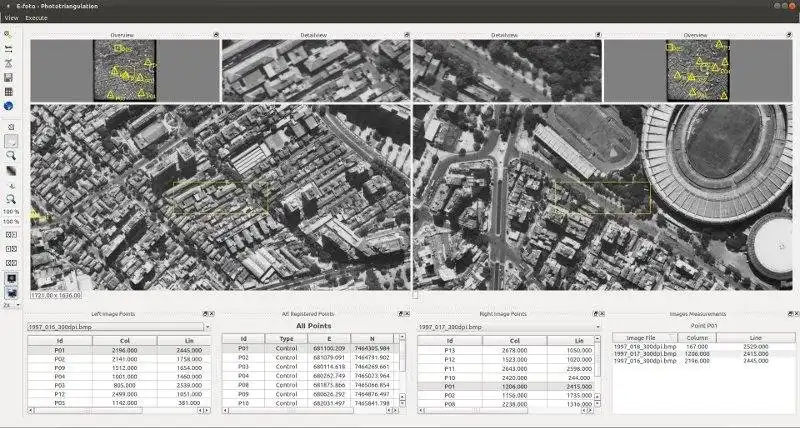
Task: Close the Left Image Points panel
Action: (x=212, y=314)
